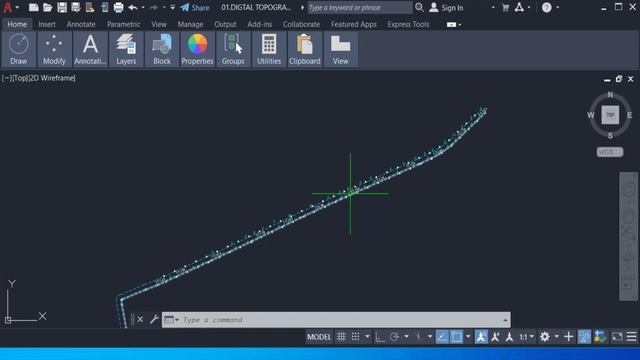Toggle auto-add annotation scales

coord(496,337)
